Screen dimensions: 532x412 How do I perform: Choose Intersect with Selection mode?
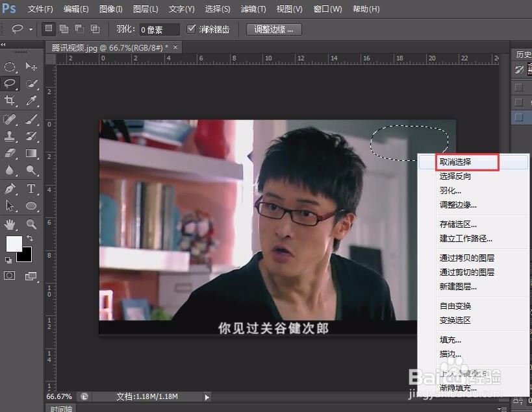point(95,29)
